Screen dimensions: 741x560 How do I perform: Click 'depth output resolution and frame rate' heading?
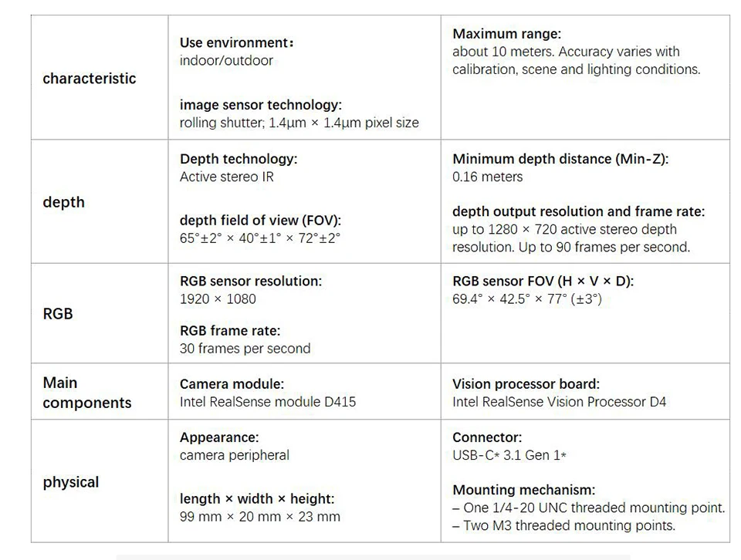point(578,211)
